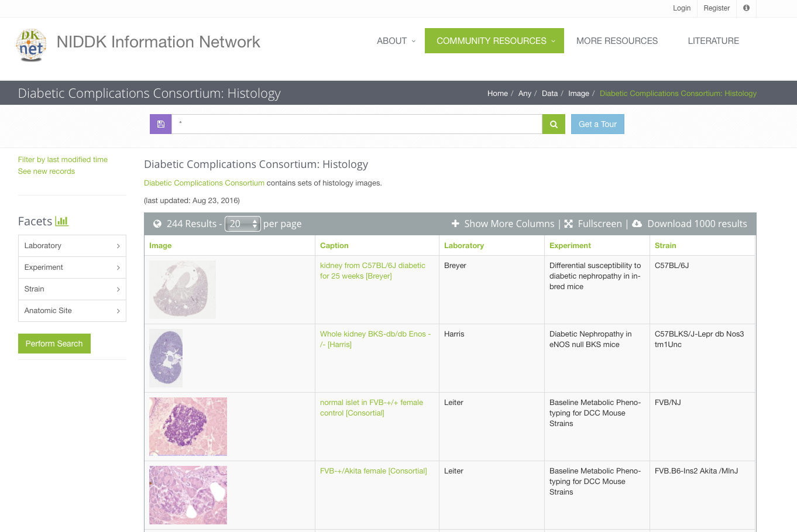Click the 'C57BLKS/J-Lepr db Nos3 tm1Unc' strain cell
Viewport: 797px width, 532px height.
point(699,339)
